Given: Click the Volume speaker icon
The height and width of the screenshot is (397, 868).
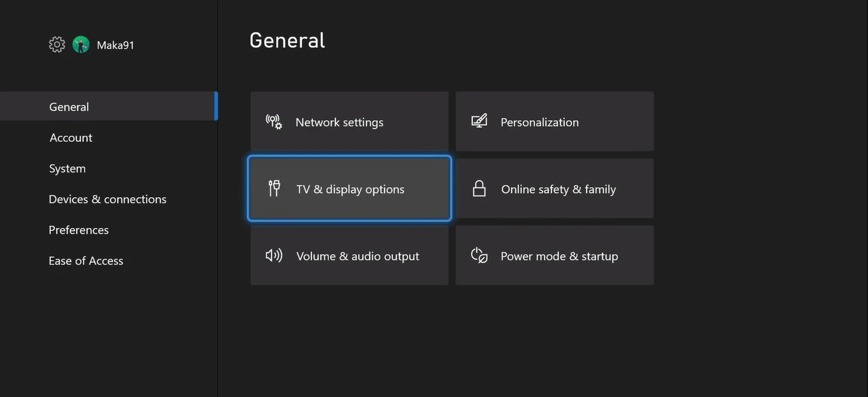Looking at the screenshot, I should (x=274, y=256).
